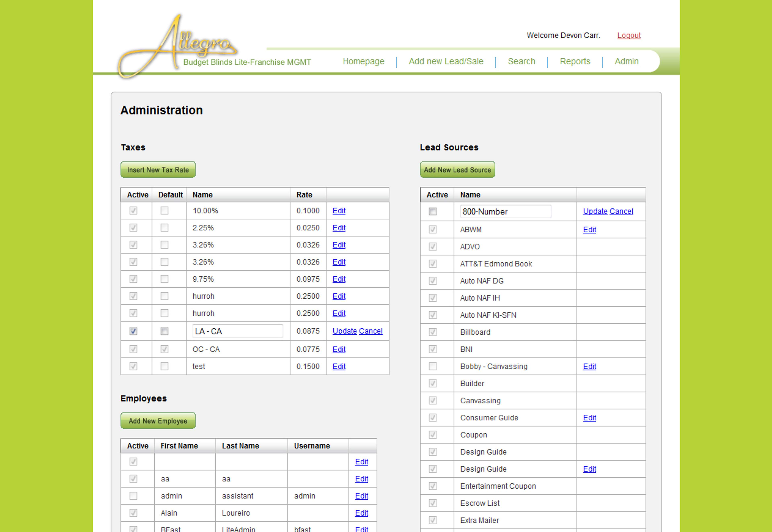Open Add new Lead/Sale page
Image resolution: width=772 pixels, height=532 pixels.
[x=446, y=61]
